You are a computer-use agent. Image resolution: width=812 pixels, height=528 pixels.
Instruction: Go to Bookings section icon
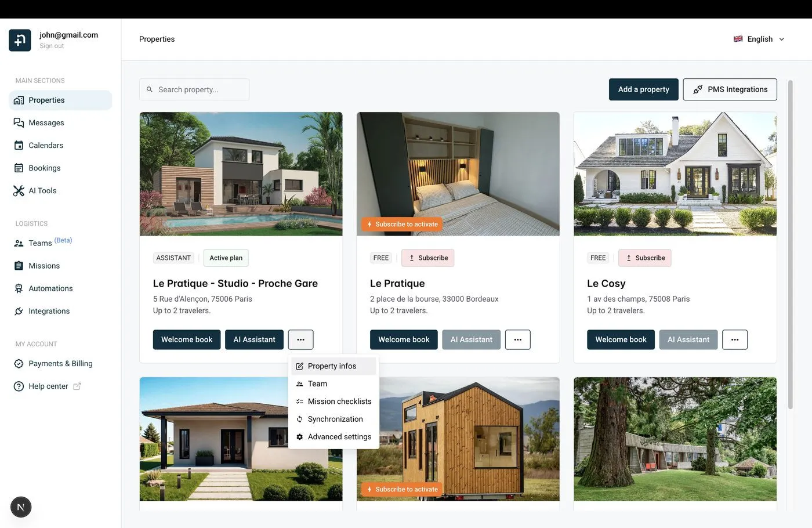(x=19, y=168)
